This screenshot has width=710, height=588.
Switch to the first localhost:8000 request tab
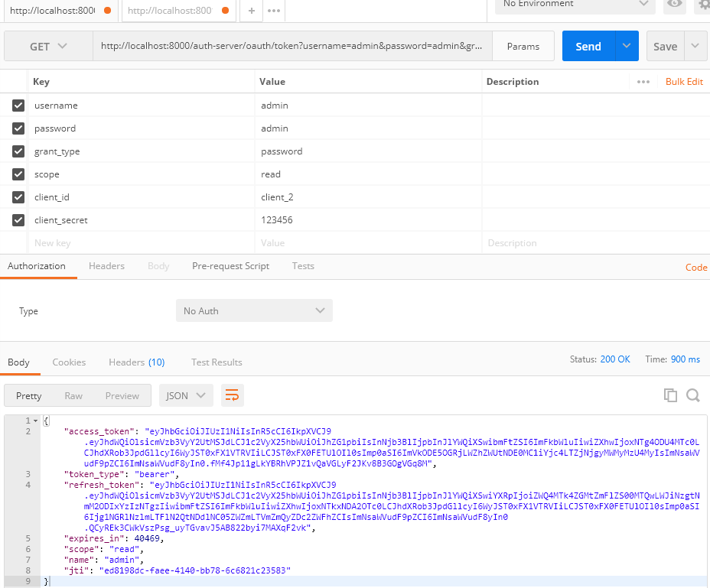60,11
